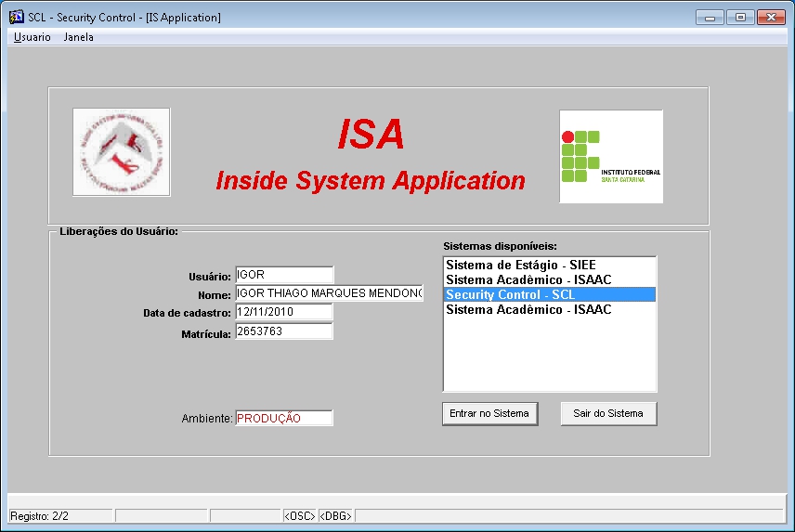Click the red emblem logo beside ISA title

click(122, 152)
